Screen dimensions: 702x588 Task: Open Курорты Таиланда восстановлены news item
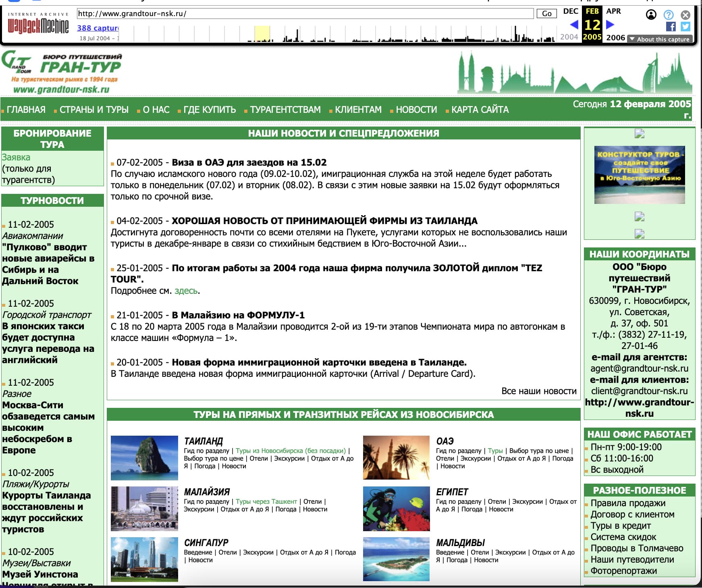[46, 512]
